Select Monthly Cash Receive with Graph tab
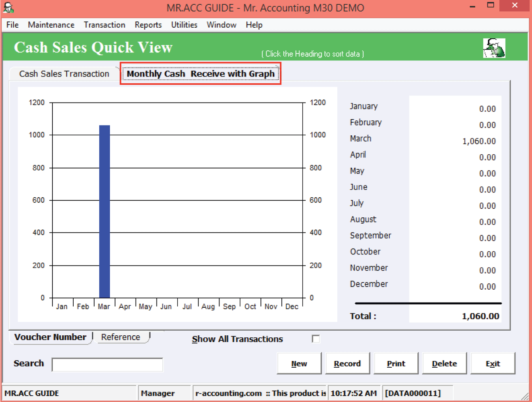 coord(200,74)
